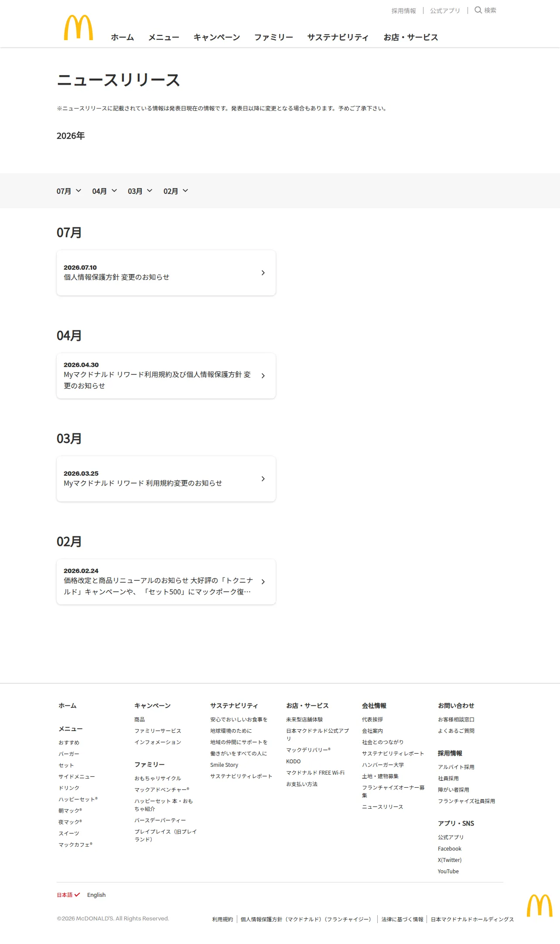Image resolution: width=560 pixels, height=944 pixels.
Task: Click お支払い方法 footer link
Action: click(x=302, y=784)
